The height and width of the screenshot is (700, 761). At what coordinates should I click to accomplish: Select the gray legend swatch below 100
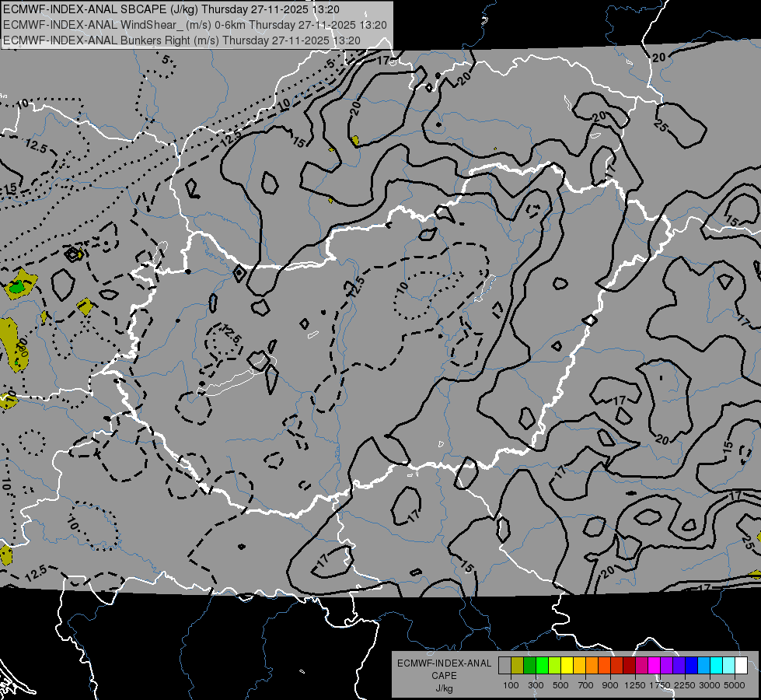(x=504, y=665)
